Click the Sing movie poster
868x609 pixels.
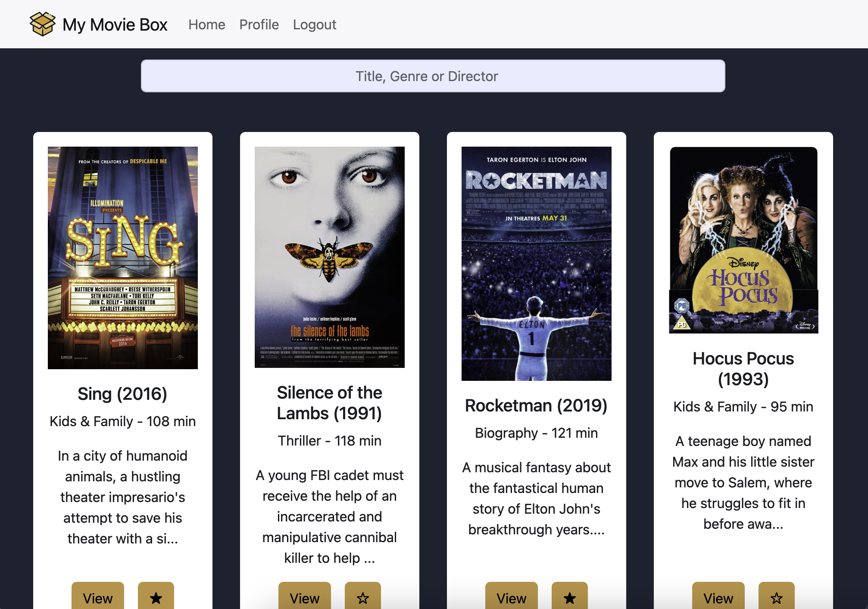tap(122, 257)
